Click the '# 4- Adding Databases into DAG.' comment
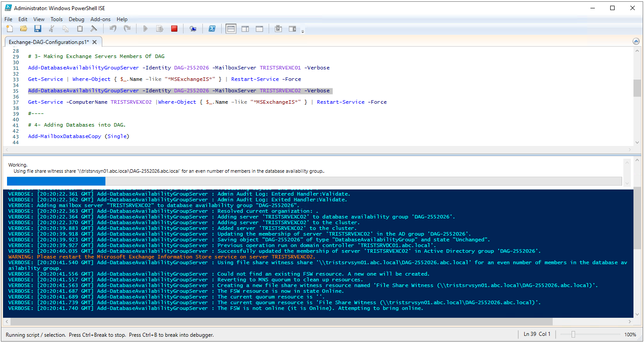Screen dimensions: 644x342 coord(77,125)
